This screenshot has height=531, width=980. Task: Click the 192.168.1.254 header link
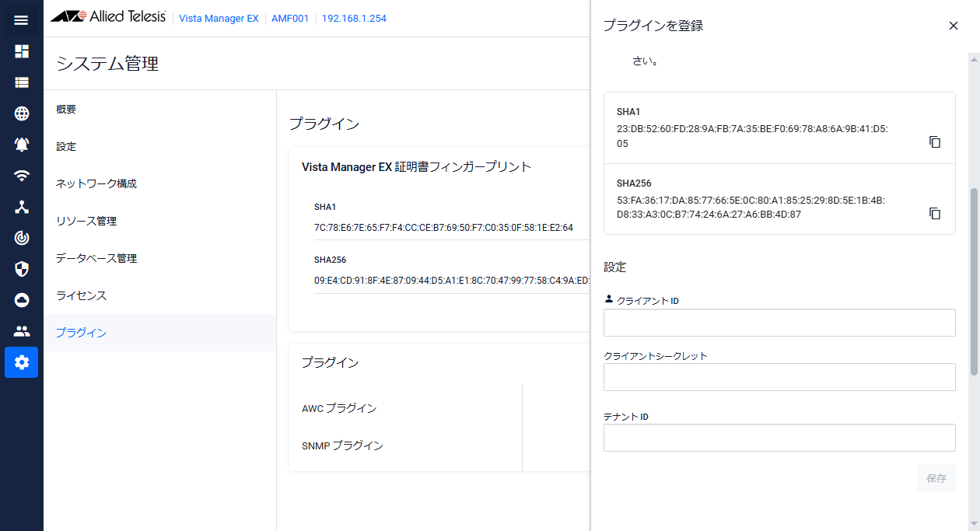pos(354,18)
